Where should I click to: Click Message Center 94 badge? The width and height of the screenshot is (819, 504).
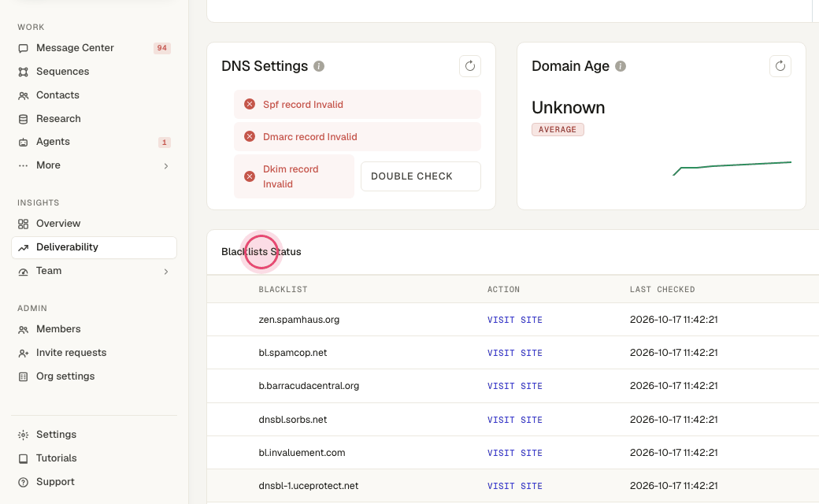point(162,48)
